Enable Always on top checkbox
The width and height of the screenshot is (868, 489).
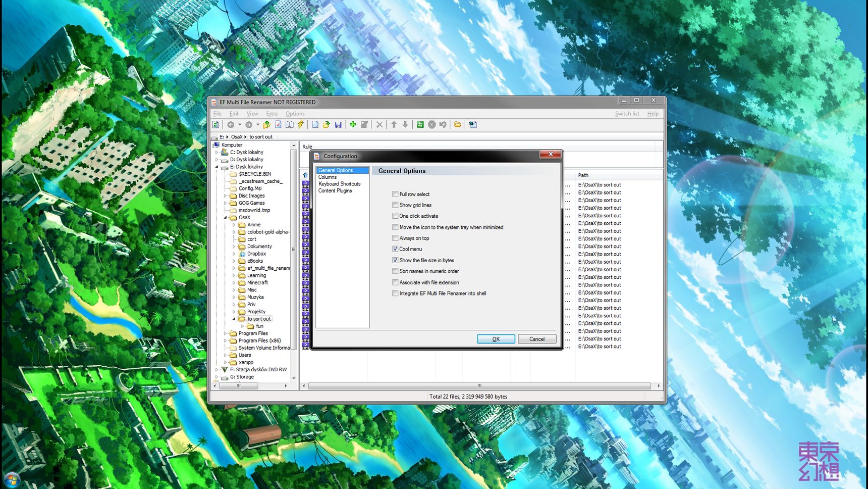point(395,238)
